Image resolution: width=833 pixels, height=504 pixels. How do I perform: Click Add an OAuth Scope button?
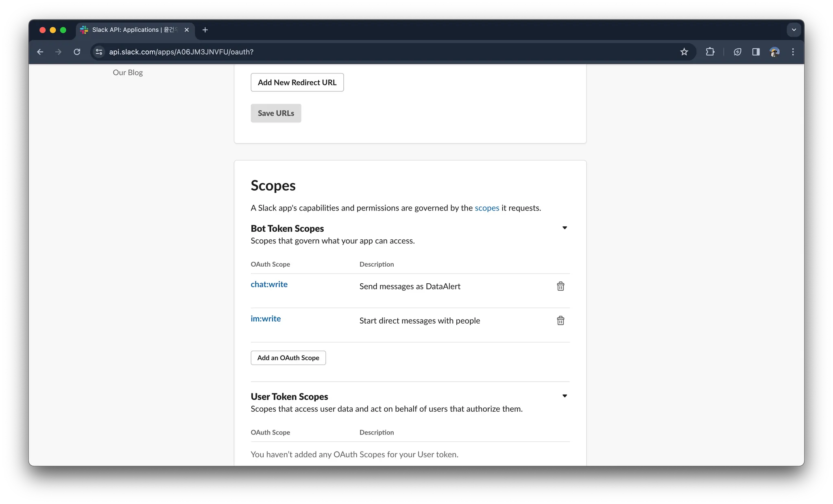288,358
